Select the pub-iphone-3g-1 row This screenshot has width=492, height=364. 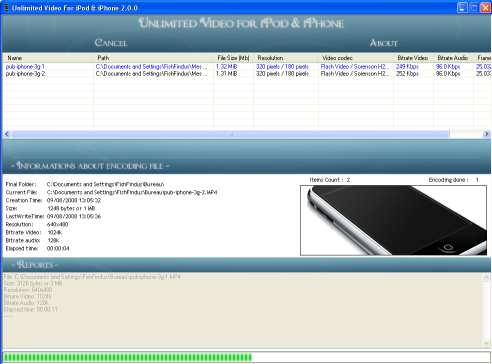click(247, 67)
